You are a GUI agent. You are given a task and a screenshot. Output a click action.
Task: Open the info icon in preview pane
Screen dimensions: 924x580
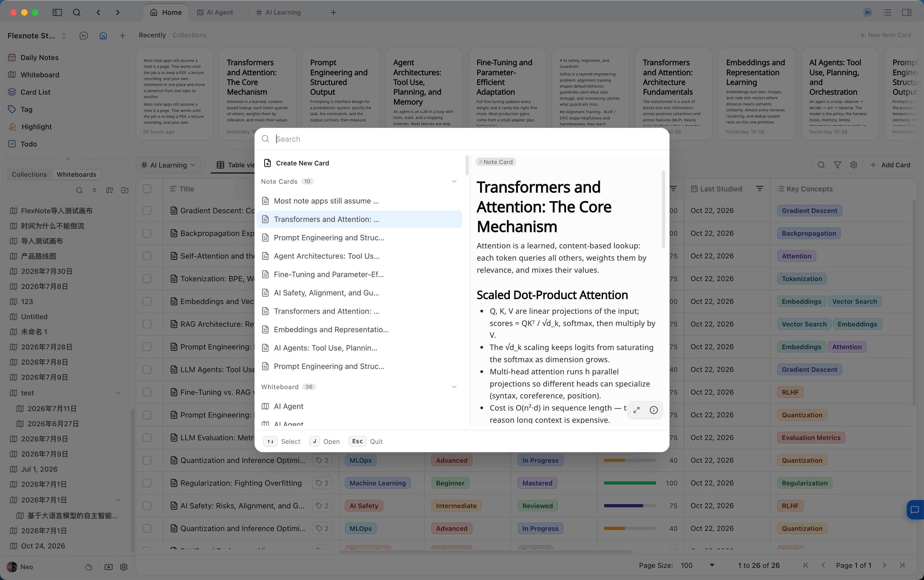(654, 410)
